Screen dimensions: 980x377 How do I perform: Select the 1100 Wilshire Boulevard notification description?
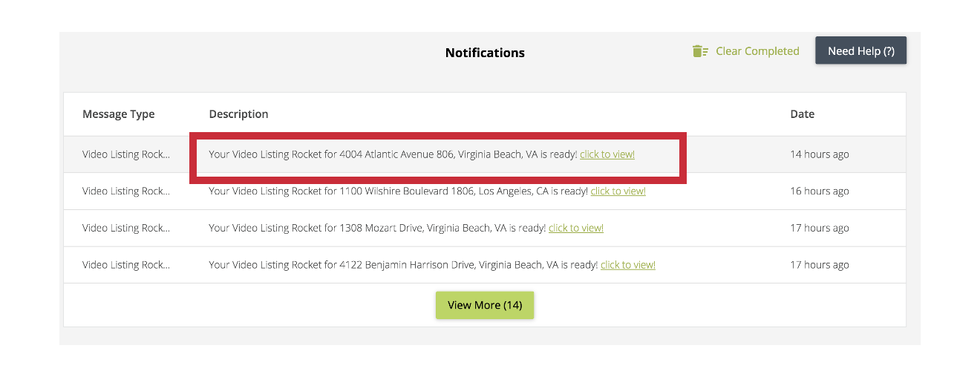pos(398,191)
